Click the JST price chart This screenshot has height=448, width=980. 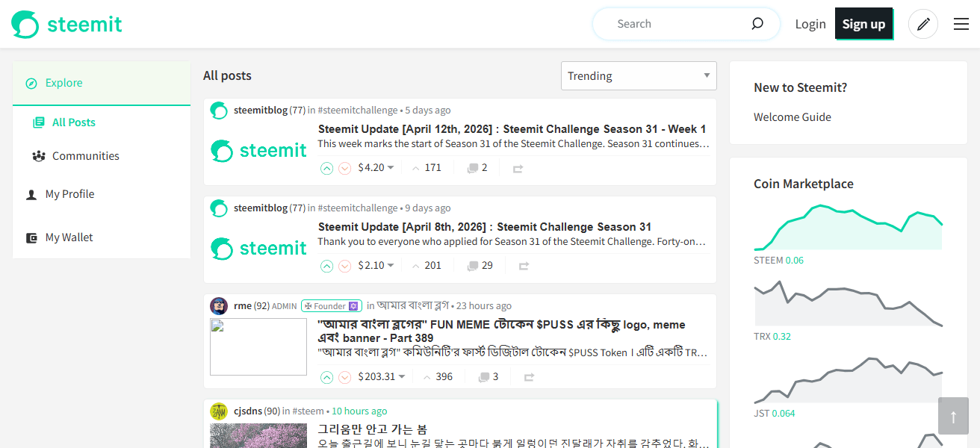(x=849, y=380)
